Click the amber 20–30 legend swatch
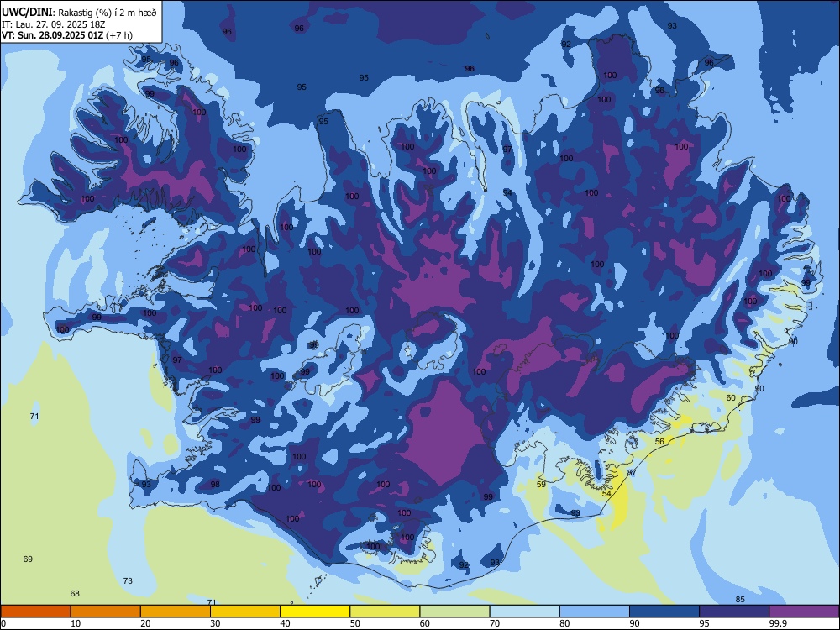This screenshot has width=840, height=630. click(176, 612)
